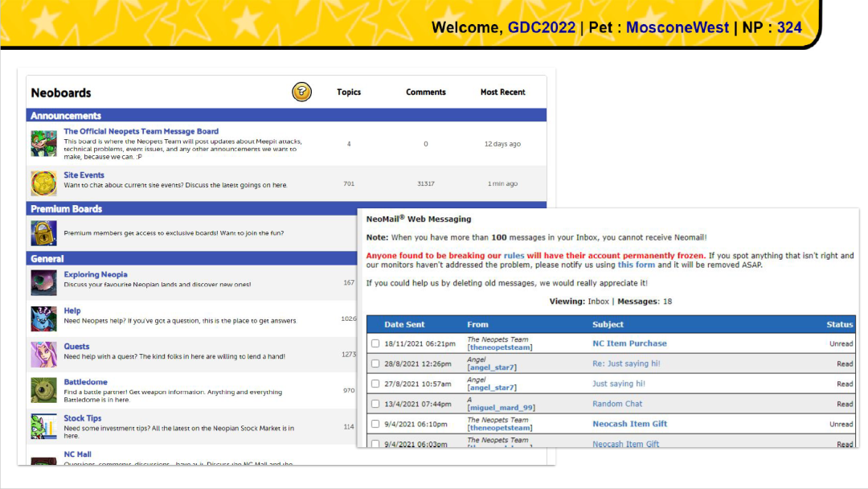Open the Site Events board link

[84, 175]
